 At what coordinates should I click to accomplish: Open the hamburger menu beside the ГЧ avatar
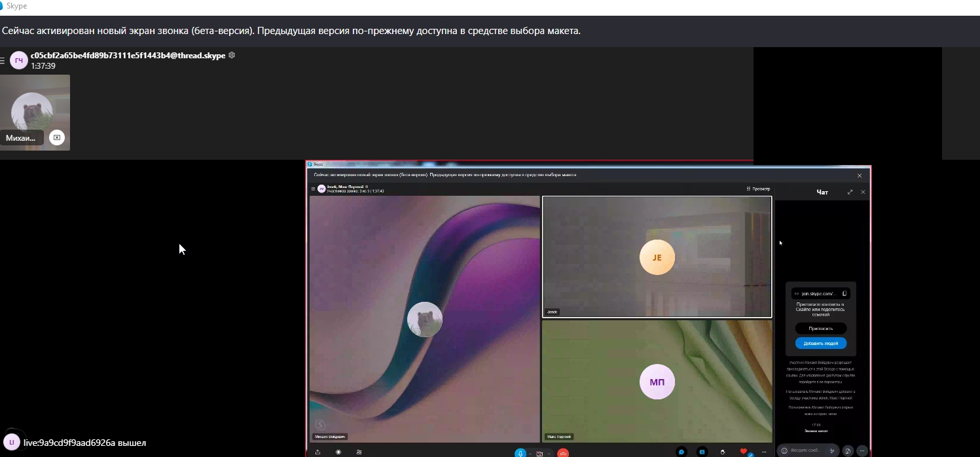[3, 61]
